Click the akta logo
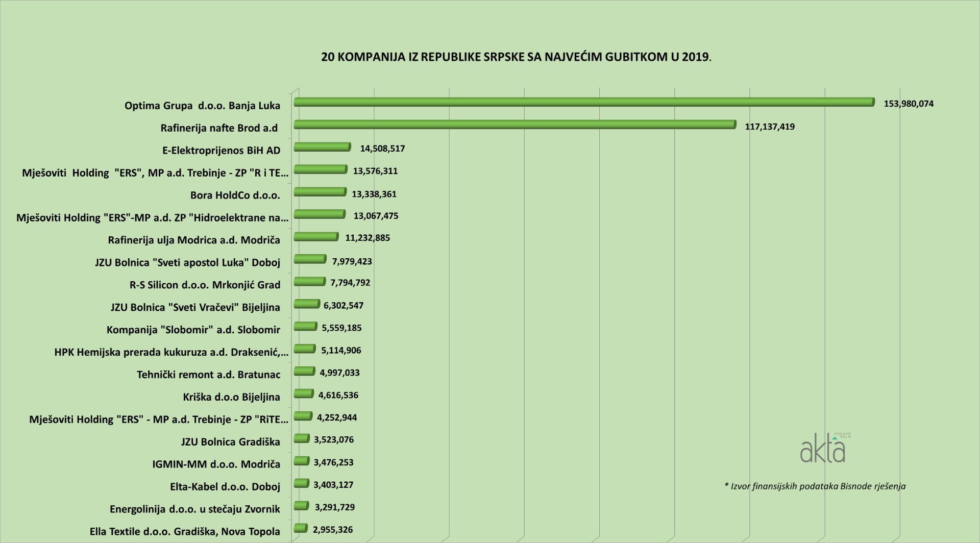The image size is (980, 543). click(823, 449)
